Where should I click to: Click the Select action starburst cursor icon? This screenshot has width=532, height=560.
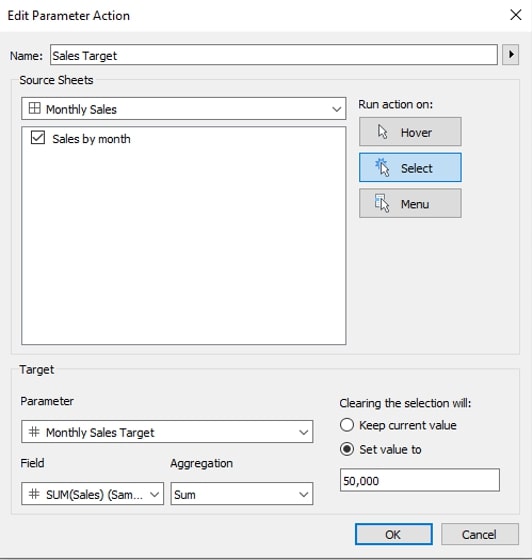point(382,167)
